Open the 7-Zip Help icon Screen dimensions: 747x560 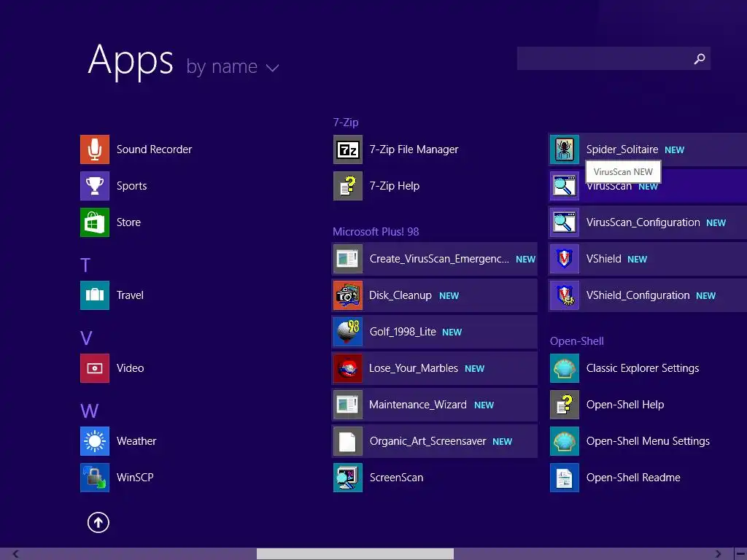pyautogui.click(x=348, y=186)
